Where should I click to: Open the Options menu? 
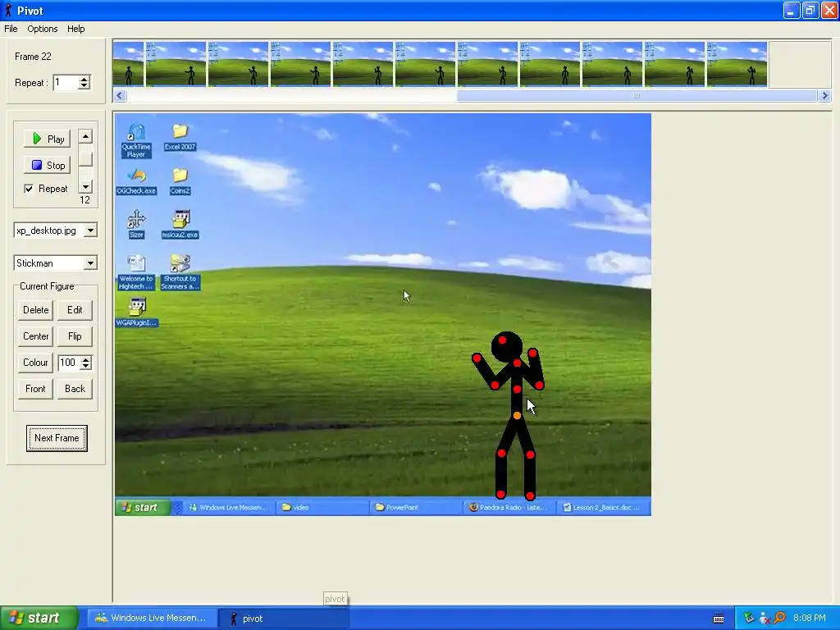43,29
